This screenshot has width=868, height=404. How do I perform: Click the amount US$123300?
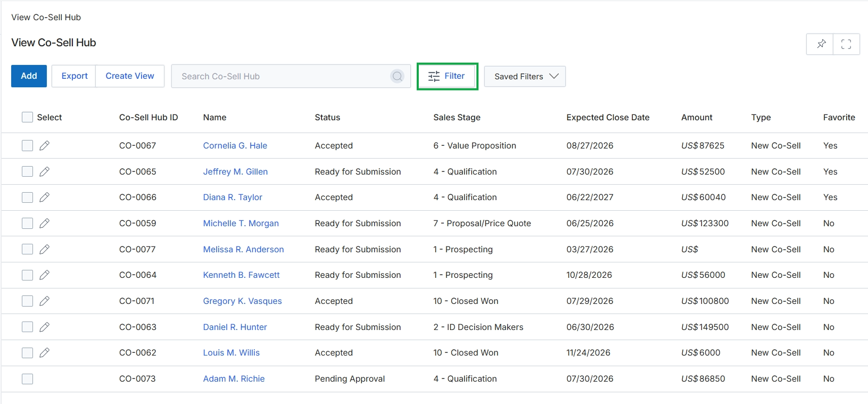(x=705, y=223)
